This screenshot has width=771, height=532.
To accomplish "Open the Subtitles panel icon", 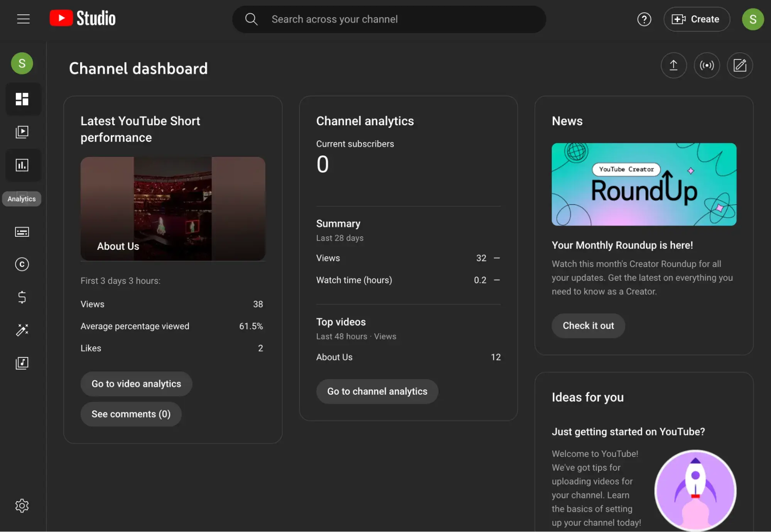I will click(22, 231).
